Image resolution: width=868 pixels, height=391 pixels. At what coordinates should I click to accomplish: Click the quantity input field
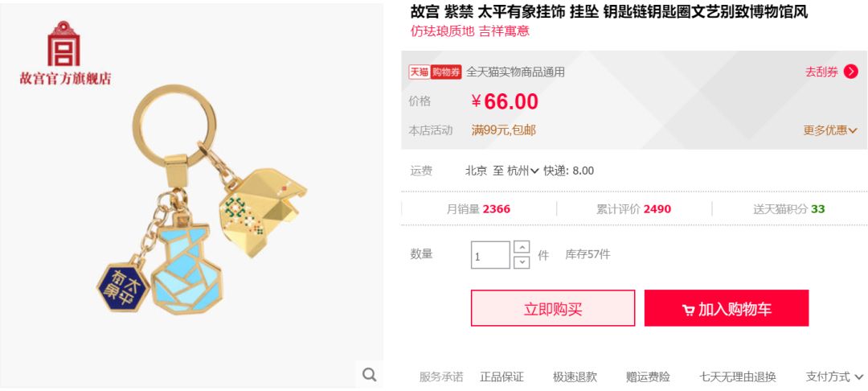pos(490,255)
